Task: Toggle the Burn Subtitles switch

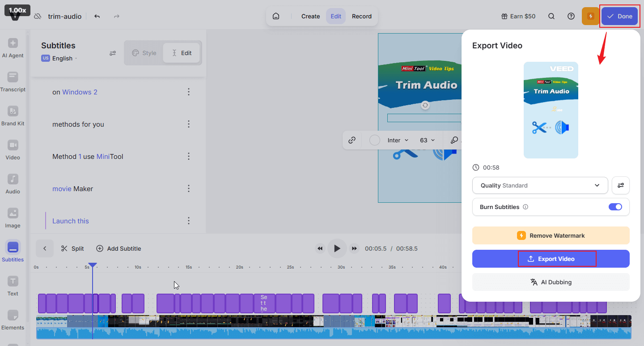Action: pyautogui.click(x=615, y=207)
